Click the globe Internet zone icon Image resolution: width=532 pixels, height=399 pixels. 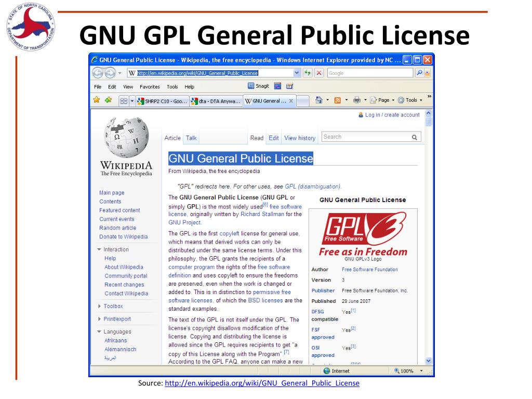click(x=327, y=371)
